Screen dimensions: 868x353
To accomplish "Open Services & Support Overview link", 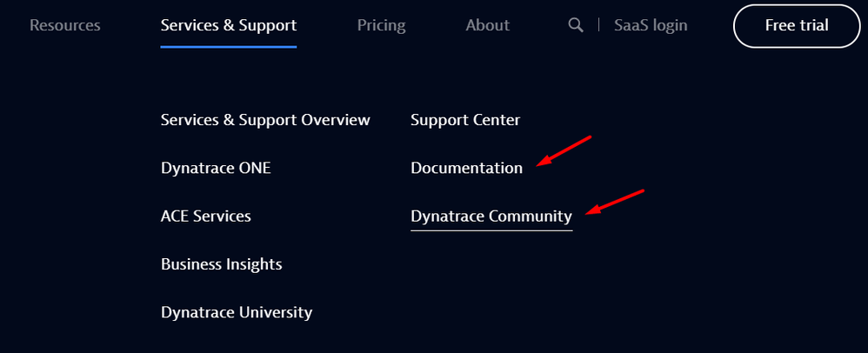I will 265,119.
